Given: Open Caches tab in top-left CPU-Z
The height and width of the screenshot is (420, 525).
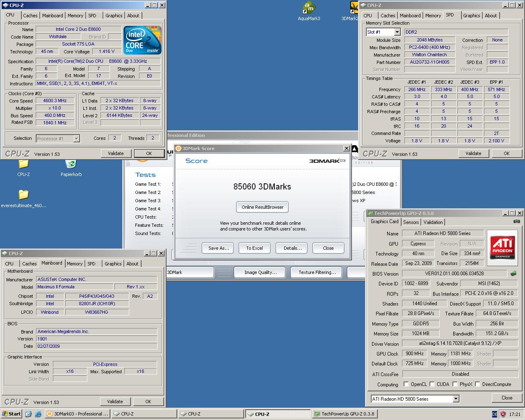Looking at the screenshot, I should click(x=30, y=16).
